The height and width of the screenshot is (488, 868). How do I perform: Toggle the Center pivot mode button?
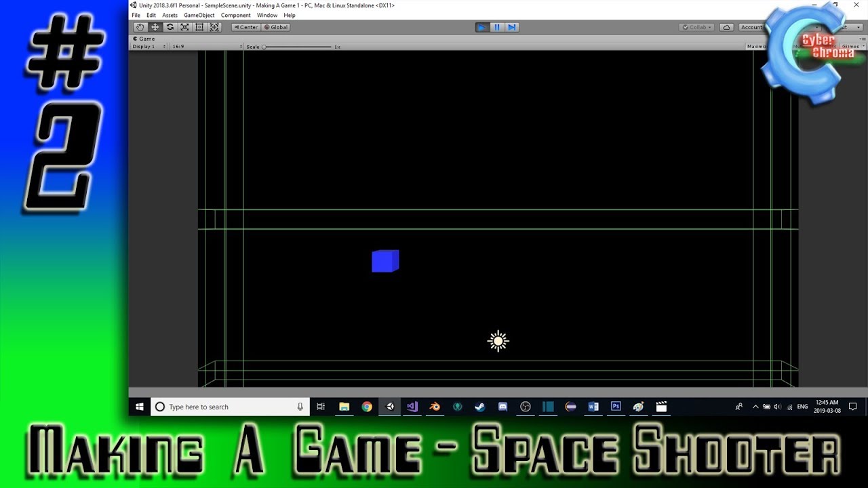coord(246,27)
